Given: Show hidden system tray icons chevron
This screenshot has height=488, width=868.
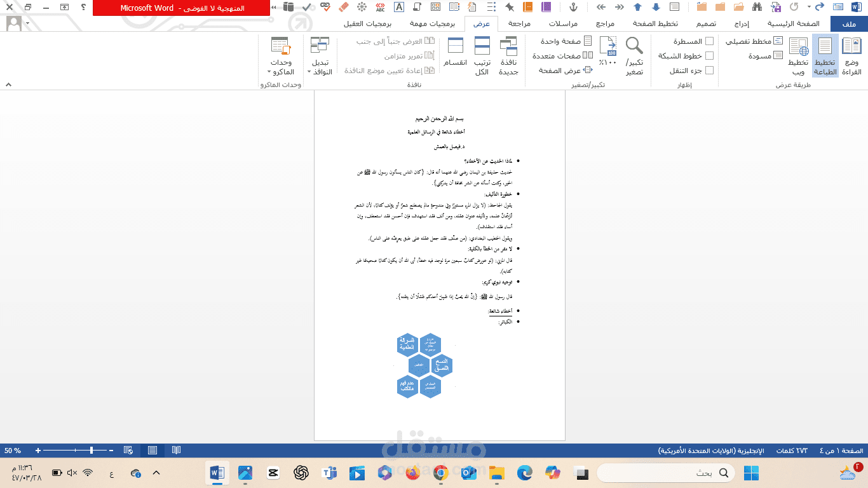Looking at the screenshot, I should tap(156, 473).
